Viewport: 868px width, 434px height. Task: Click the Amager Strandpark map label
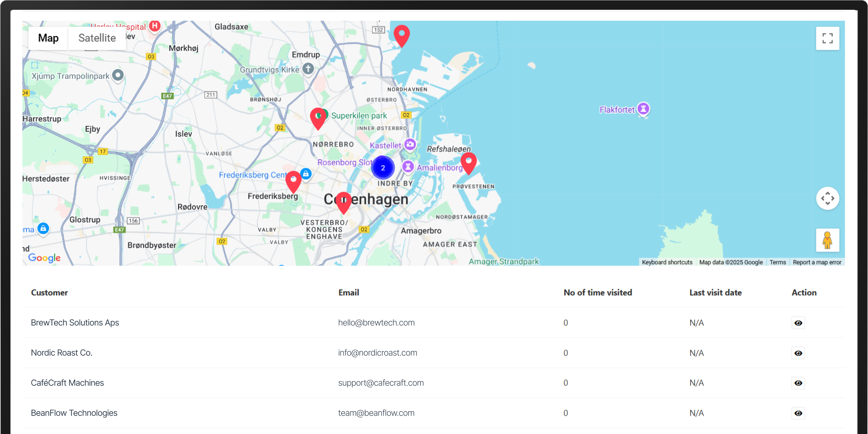[504, 262]
